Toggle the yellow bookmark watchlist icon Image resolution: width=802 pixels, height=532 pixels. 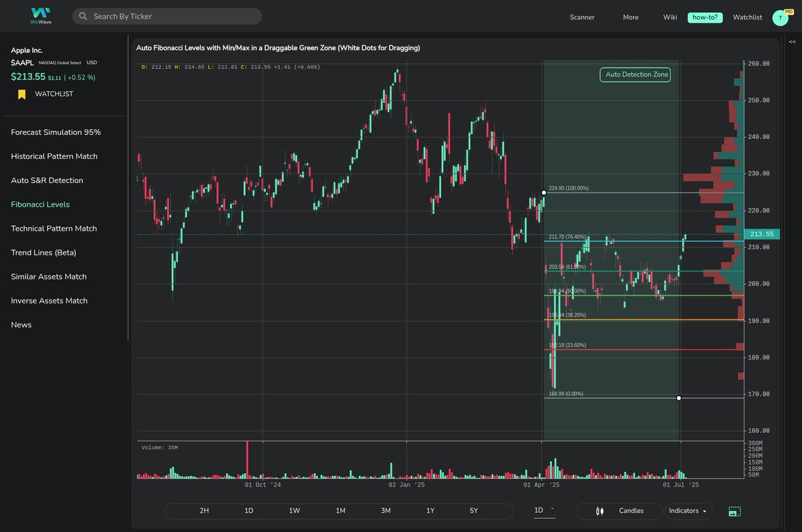tap(21, 94)
